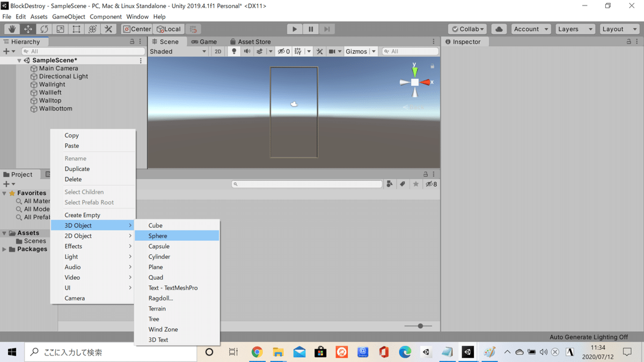Screen dimensions: 644x362
Task: Open cloud services panel icon
Action: pos(499,29)
